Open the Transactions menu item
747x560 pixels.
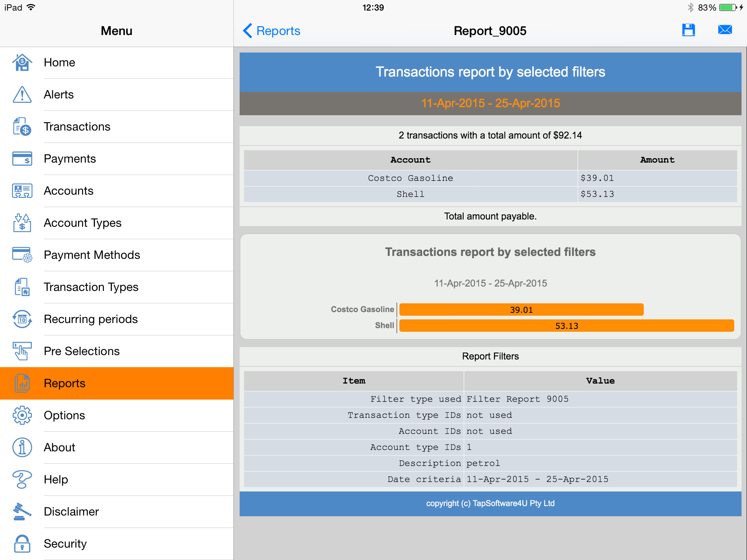tap(77, 127)
